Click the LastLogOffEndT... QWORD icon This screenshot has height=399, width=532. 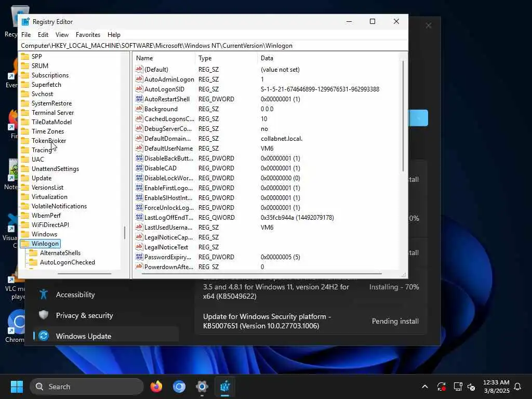pos(139,218)
